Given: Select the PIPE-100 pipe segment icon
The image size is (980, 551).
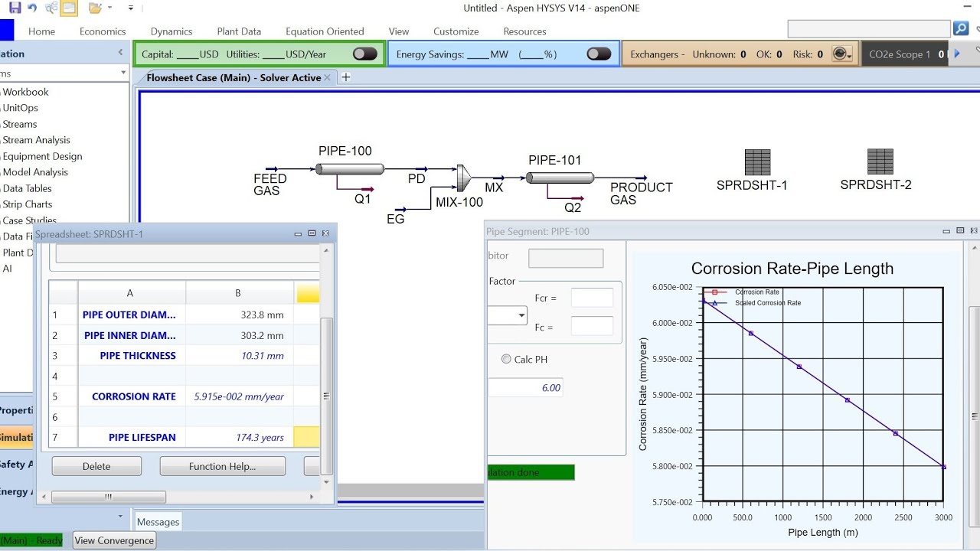Looking at the screenshot, I should [350, 169].
